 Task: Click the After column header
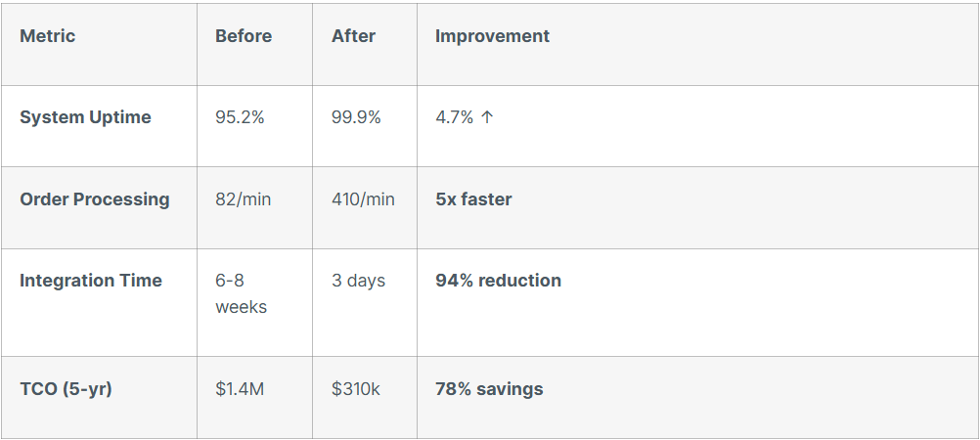click(x=353, y=36)
